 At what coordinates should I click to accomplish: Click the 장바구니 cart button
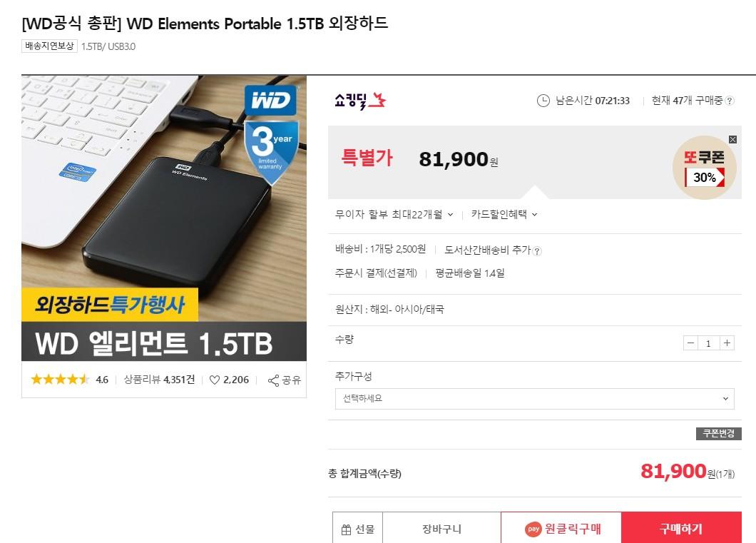click(441, 529)
